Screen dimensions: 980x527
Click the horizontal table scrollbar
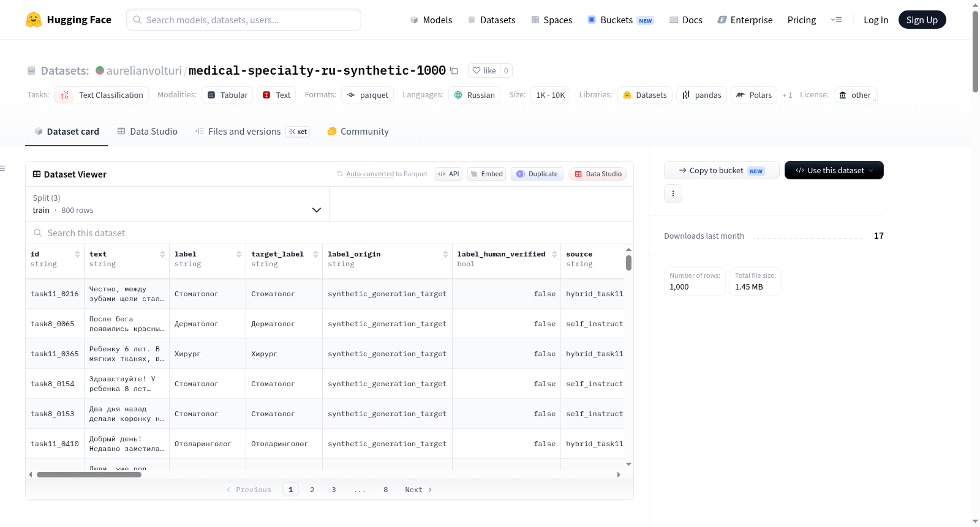pyautogui.click(x=89, y=474)
